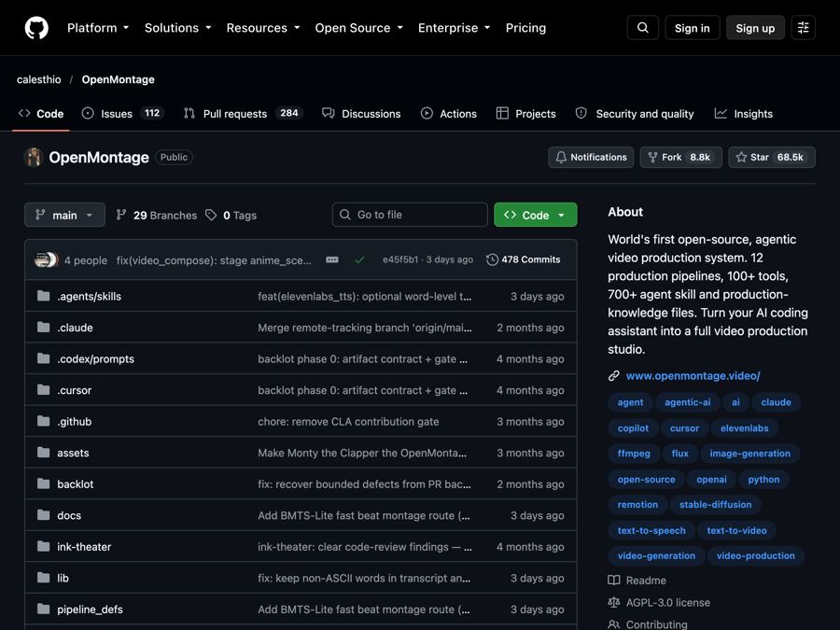Open the .agents/skills folder
Screen dimensions: 840x630
pyautogui.click(x=89, y=296)
